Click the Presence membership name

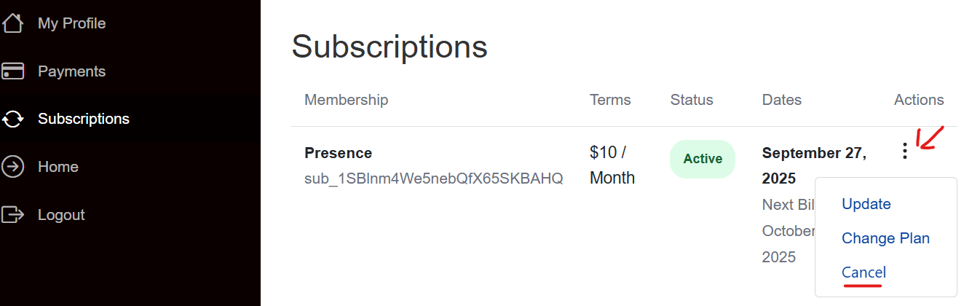tap(338, 153)
